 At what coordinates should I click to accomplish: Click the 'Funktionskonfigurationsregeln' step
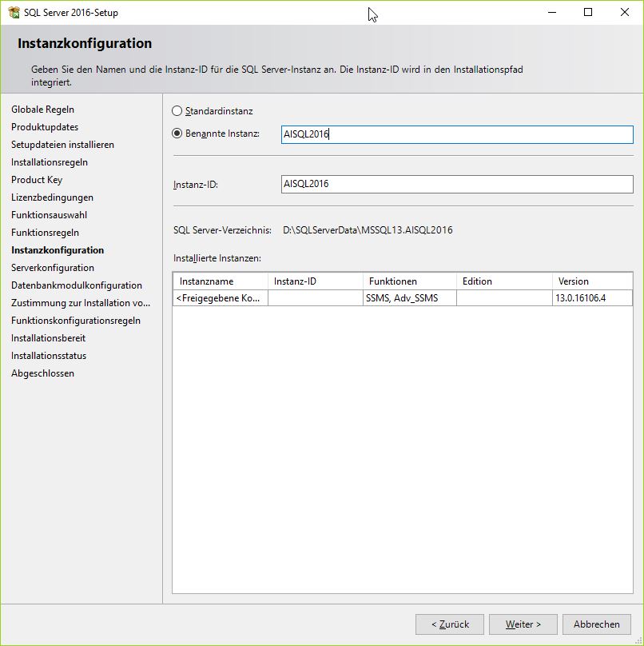(76, 321)
